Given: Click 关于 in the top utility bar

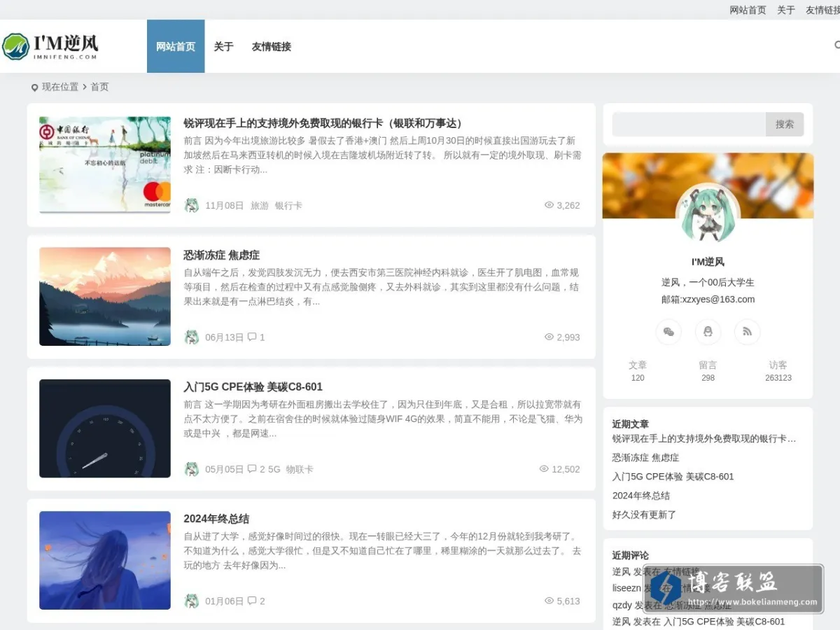Looking at the screenshot, I should (786, 10).
